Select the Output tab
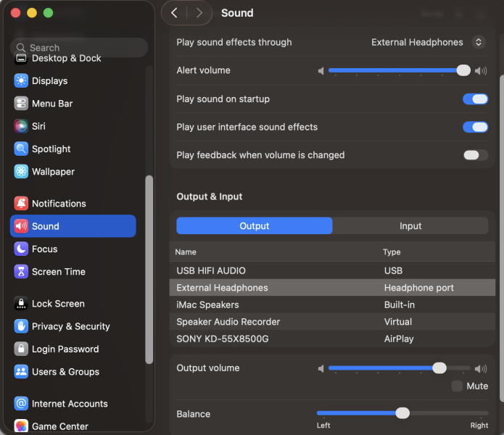Image resolution: width=504 pixels, height=435 pixels. 255,226
